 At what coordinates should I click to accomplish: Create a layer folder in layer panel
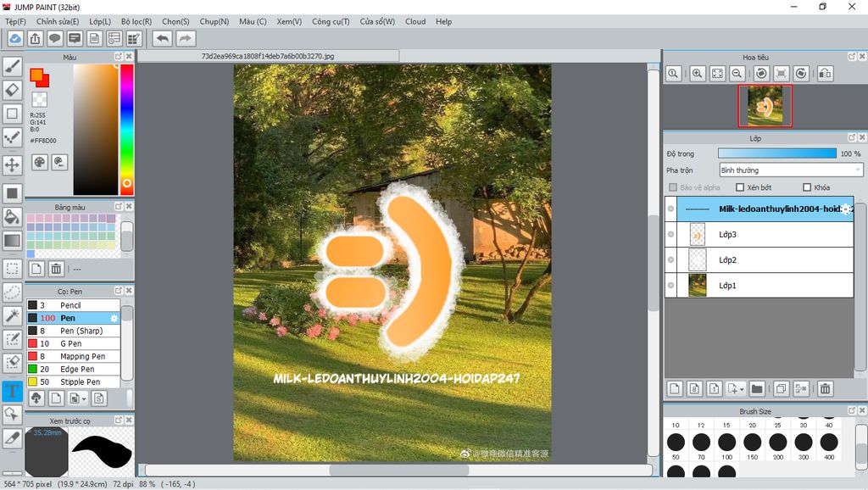(x=757, y=388)
